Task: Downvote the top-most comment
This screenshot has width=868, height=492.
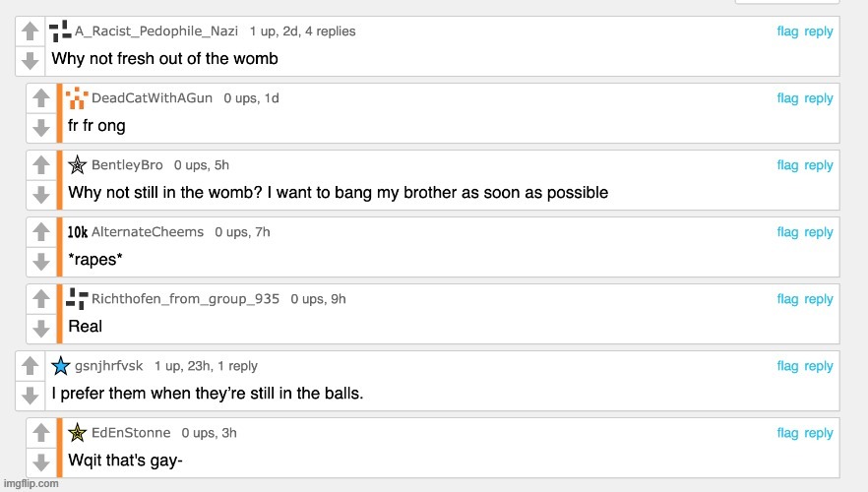Action: pos(30,61)
